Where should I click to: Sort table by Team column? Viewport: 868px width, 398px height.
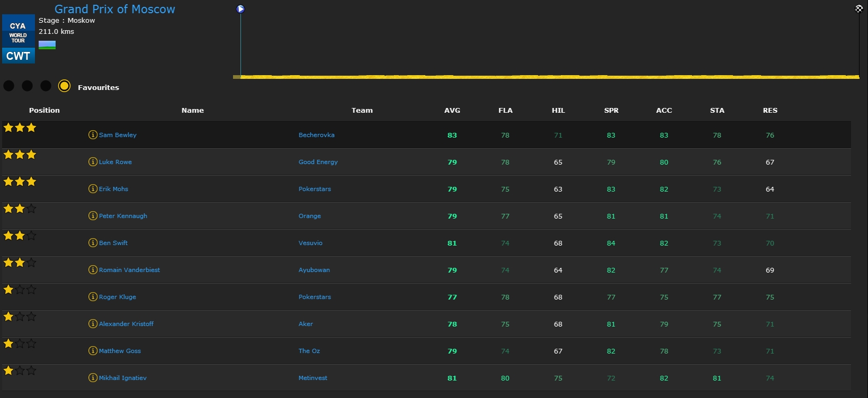point(362,111)
